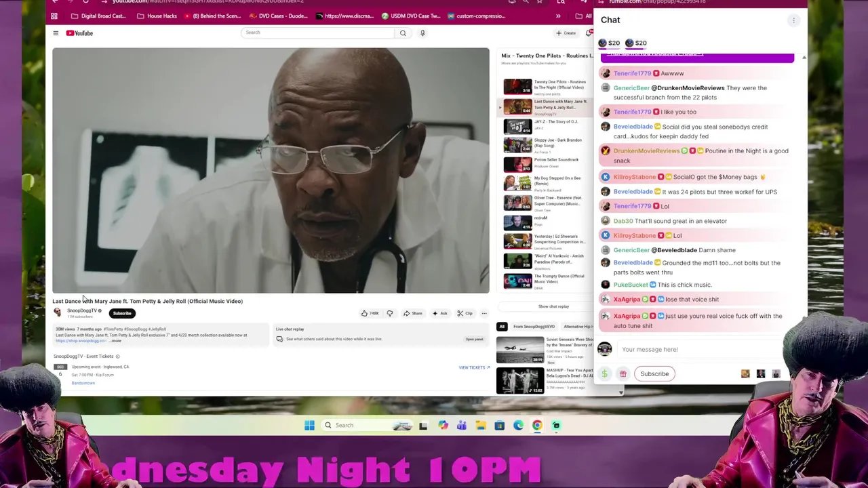Open the MASHUP Bela Lugosi's Dead video
The image size is (868, 488).
coord(545,380)
